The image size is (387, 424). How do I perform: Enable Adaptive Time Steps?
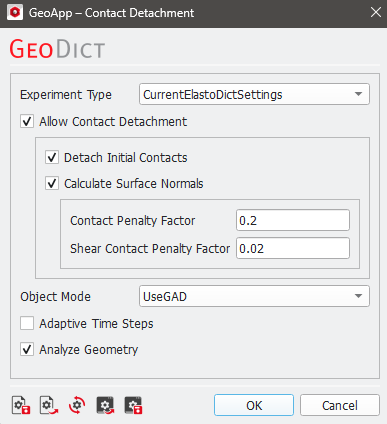click(27, 323)
